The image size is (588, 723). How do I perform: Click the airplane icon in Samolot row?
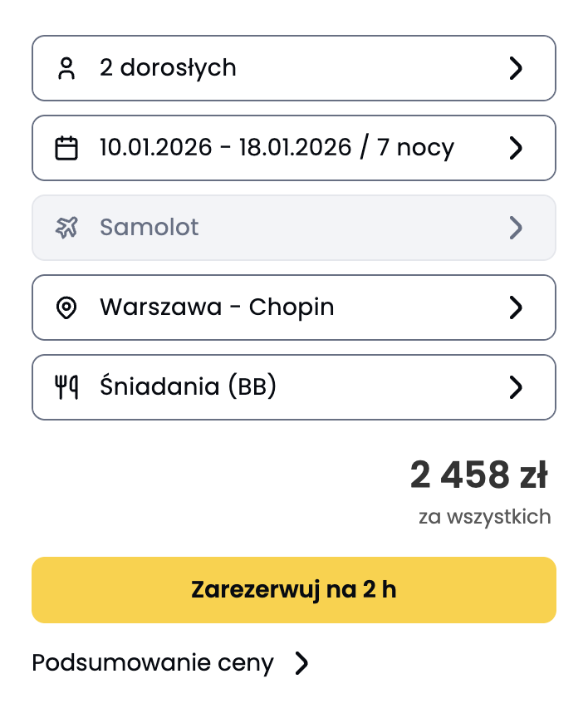(x=66, y=227)
